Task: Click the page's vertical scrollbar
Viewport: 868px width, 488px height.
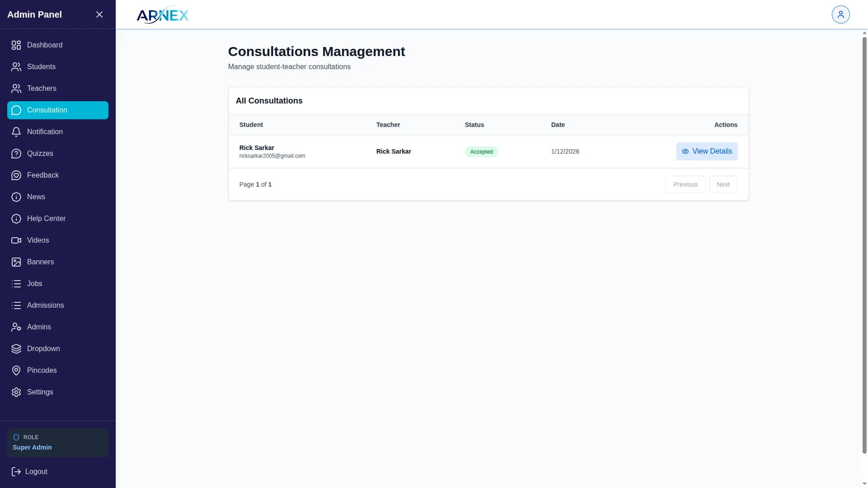Action: [x=864, y=244]
